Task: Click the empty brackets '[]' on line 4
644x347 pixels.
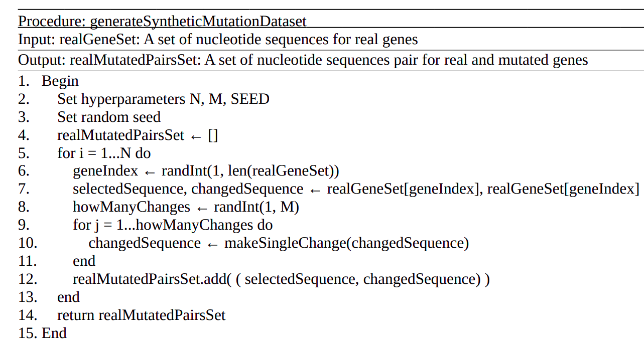Action: [x=213, y=135]
